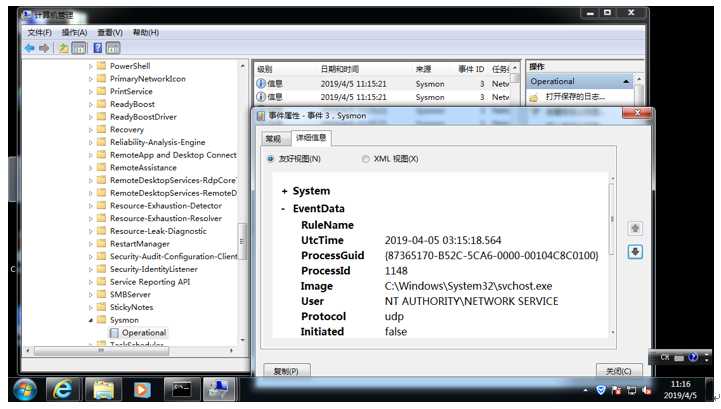
Task: Show hidden tray icons arrow
Action: 585,391
